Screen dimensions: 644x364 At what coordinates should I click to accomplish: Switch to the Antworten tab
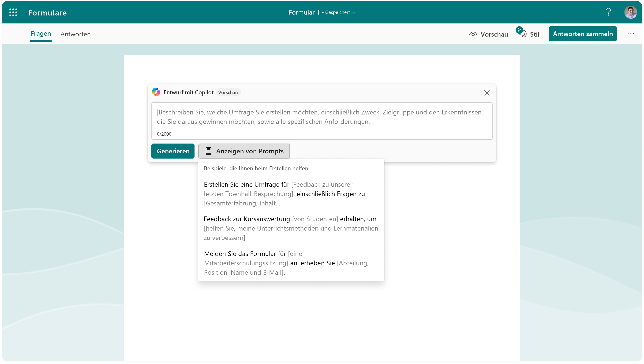(x=75, y=34)
